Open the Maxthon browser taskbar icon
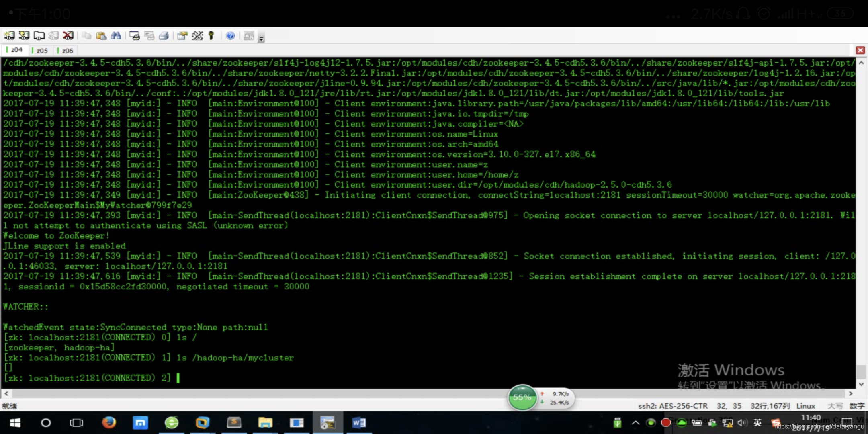The width and height of the screenshot is (868, 434). (x=140, y=423)
